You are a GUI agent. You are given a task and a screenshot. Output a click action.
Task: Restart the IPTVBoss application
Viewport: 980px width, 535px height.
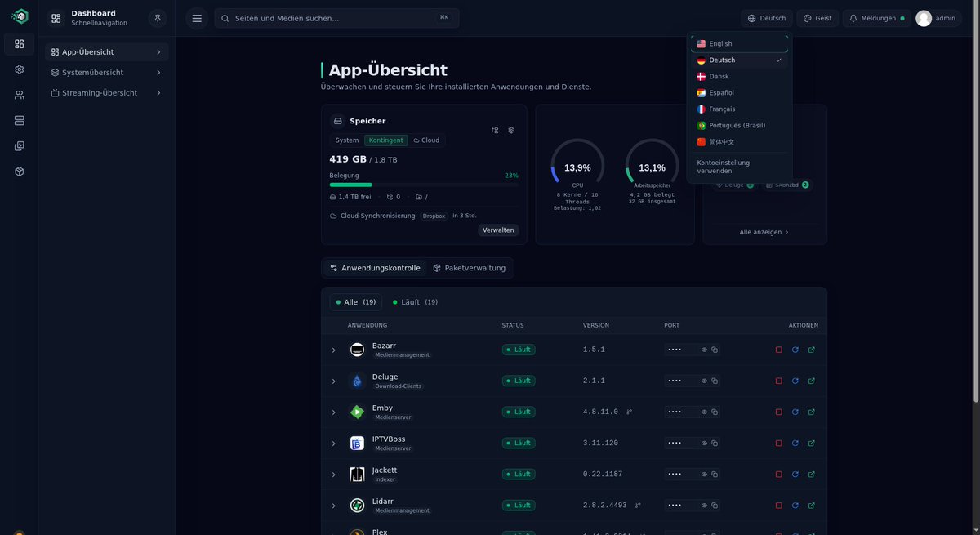click(795, 443)
